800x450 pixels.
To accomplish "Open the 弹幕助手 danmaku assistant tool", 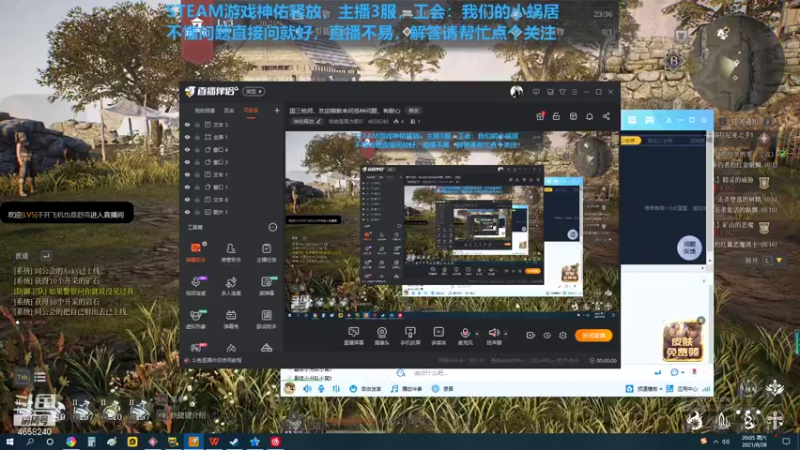I will click(195, 252).
